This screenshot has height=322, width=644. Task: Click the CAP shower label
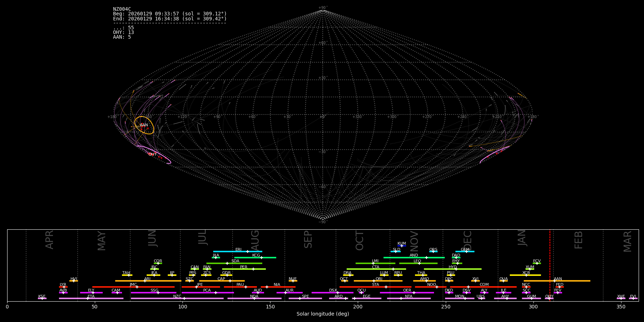tap(221, 279)
